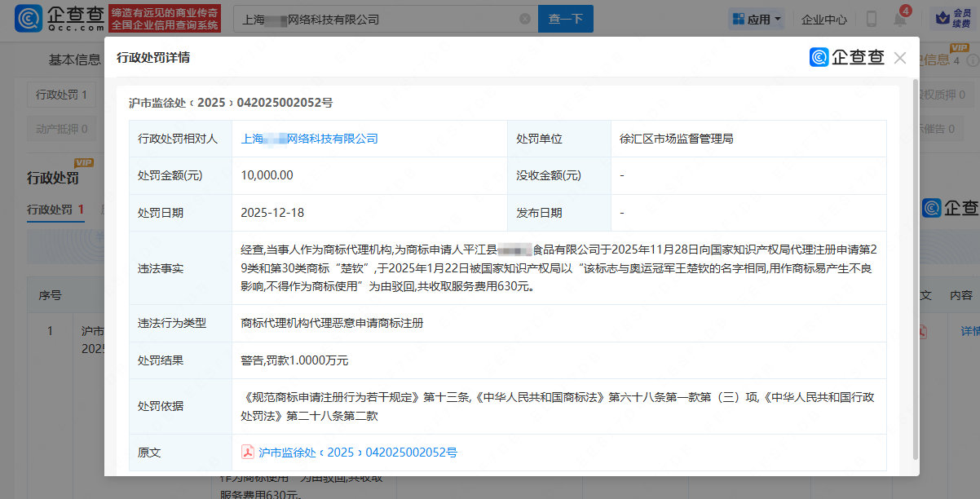Clear the search box text
This screenshot has height=499, width=980.
coord(525,19)
